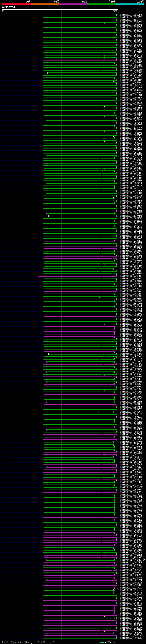This screenshot has width=146, height=644.
Task: Select hit UniRef100_A1E2H5
Action: [x=131, y=53]
